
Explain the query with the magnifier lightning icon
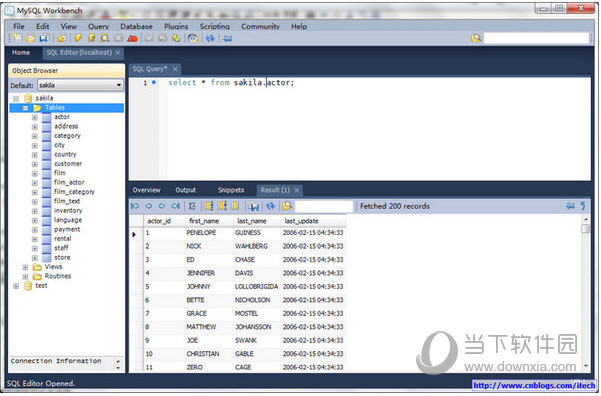(105, 38)
